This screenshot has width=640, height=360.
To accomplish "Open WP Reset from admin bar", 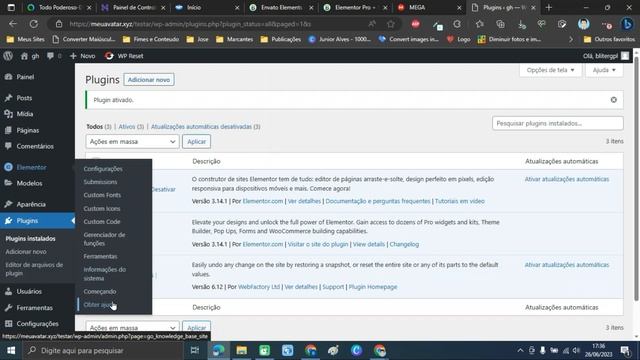I will (124, 56).
